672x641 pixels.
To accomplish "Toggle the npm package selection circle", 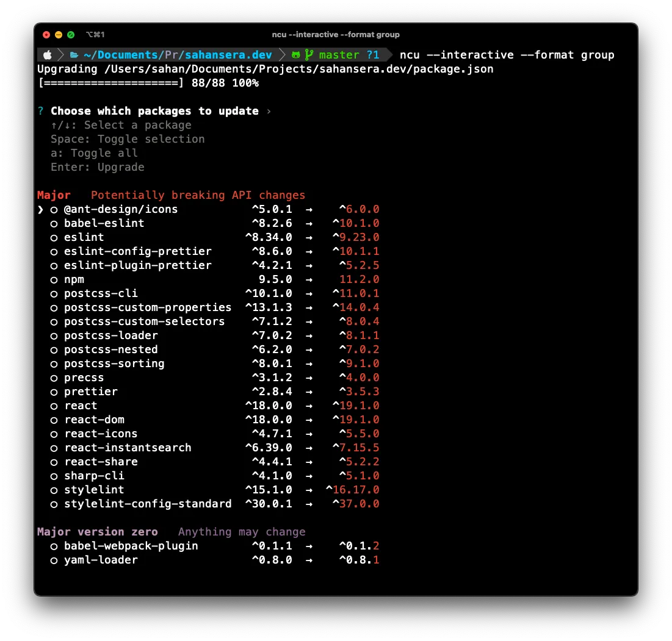I will [54, 280].
